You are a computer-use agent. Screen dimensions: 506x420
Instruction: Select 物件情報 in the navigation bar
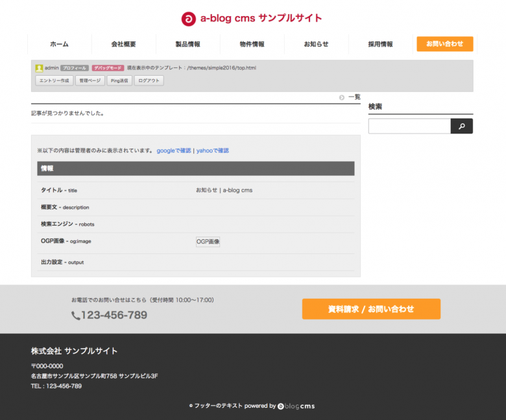tap(252, 44)
